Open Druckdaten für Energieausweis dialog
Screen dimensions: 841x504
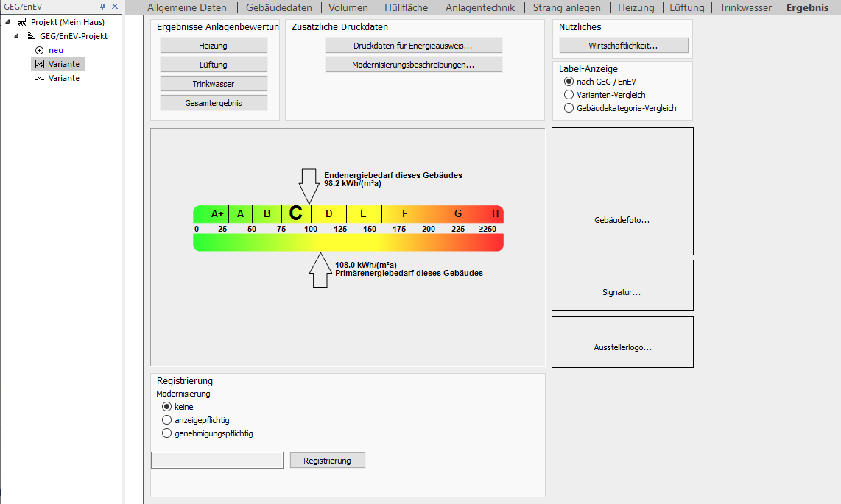click(x=414, y=46)
